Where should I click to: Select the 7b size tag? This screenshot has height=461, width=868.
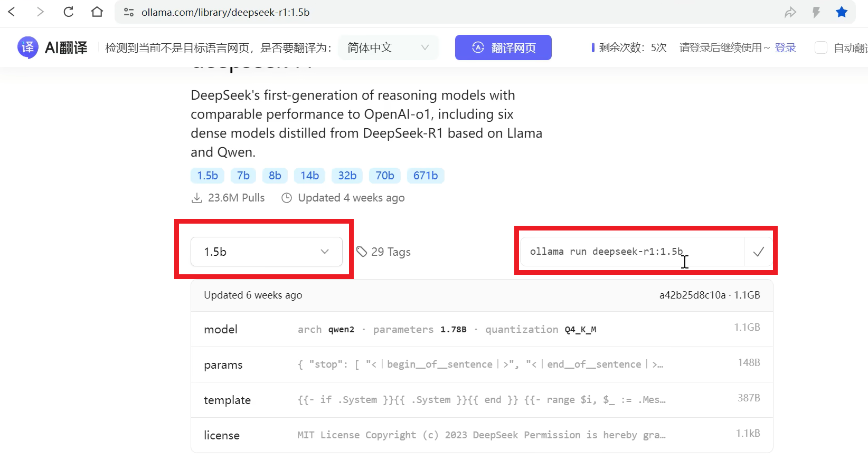pos(243,176)
